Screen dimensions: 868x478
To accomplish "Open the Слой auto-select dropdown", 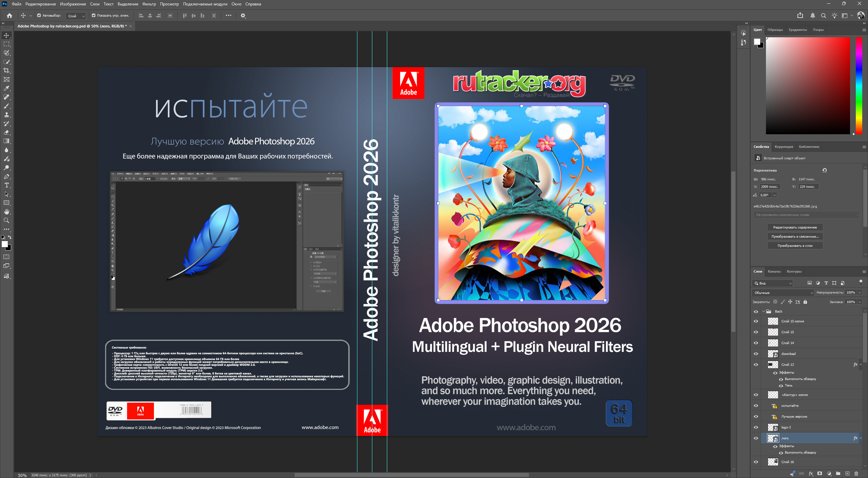I will coord(76,16).
